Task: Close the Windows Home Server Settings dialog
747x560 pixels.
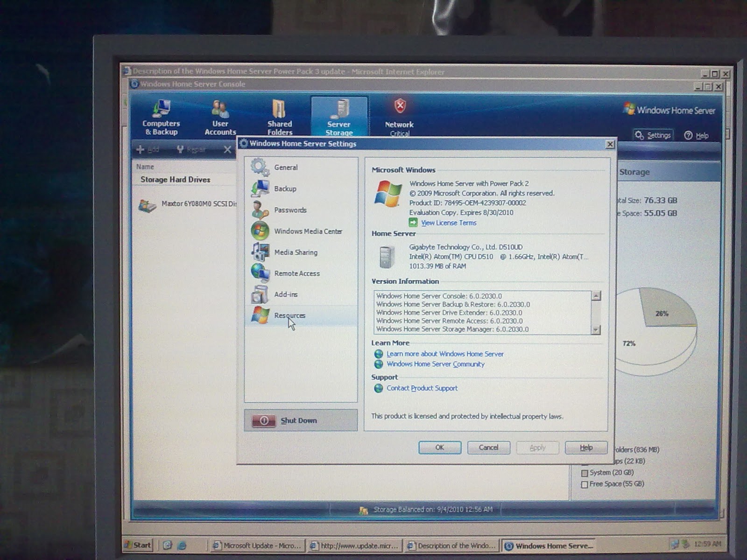Action: [610, 144]
